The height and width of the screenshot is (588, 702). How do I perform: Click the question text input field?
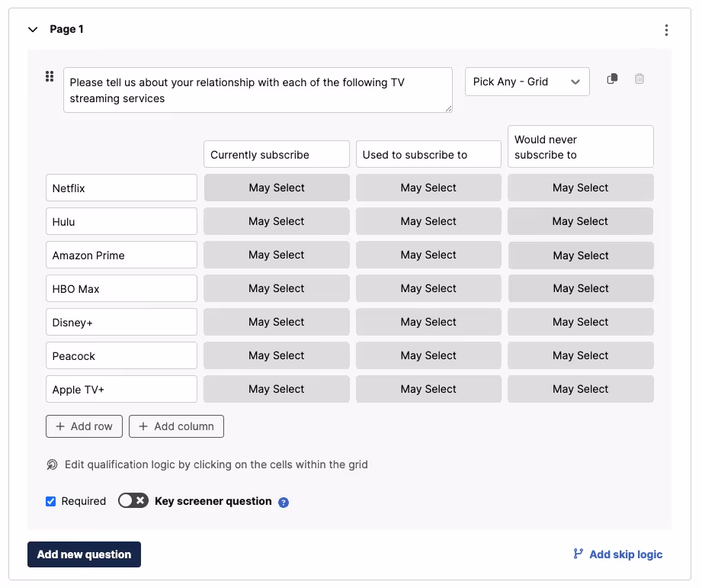tap(258, 90)
